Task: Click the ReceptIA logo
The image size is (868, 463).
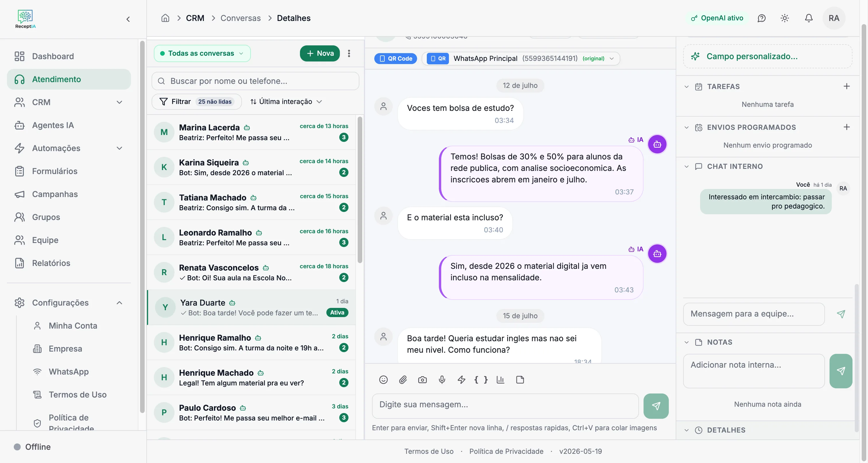Action: (25, 19)
